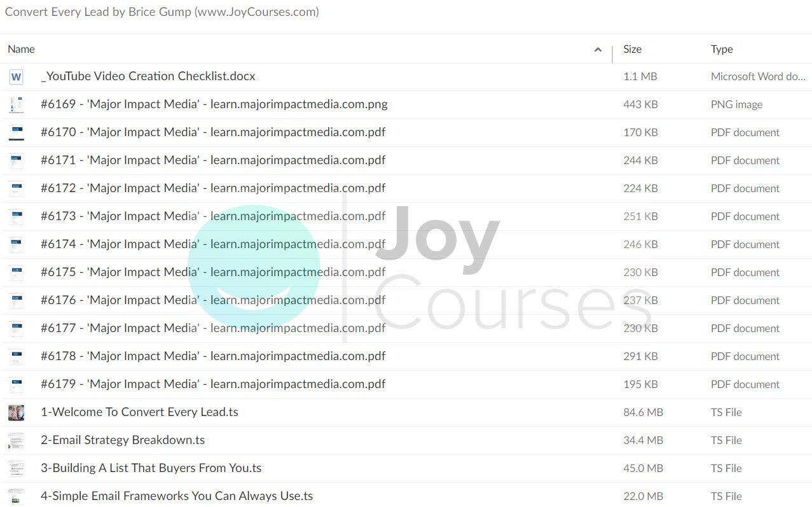Open the #6177 Major Impact Media PDF

[213, 328]
